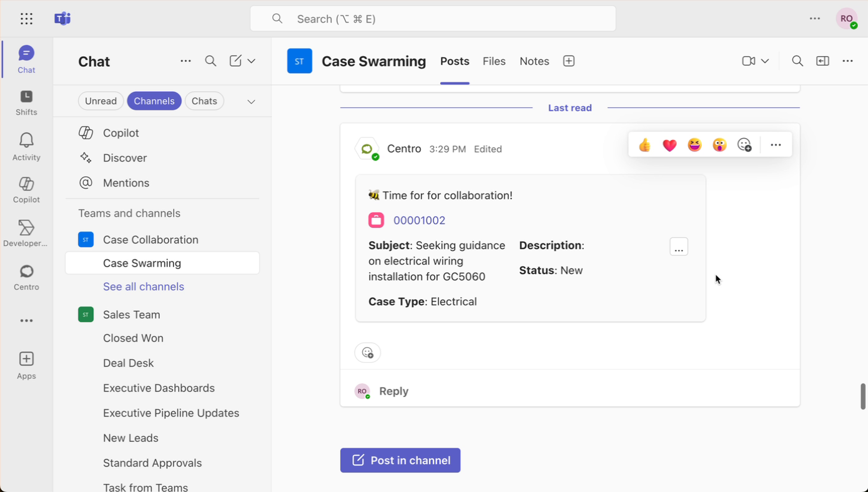Viewport: 868px width, 492px height.
Task: Open Copilot in the left rail
Action: (26, 190)
